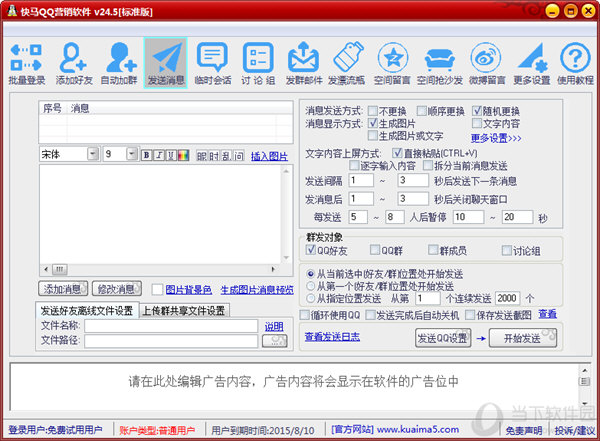The width and height of the screenshot is (600, 441).
Task: Check the 群成员 target checkbox
Action: click(x=433, y=250)
